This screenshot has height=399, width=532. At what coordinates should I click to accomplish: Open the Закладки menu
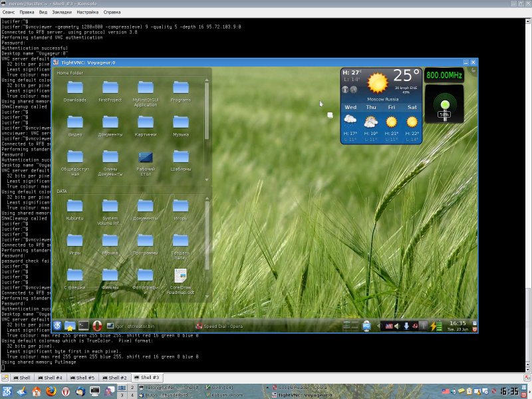point(62,13)
